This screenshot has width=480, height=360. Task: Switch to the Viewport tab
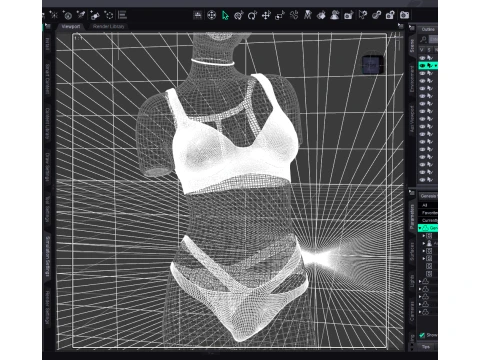point(71,26)
